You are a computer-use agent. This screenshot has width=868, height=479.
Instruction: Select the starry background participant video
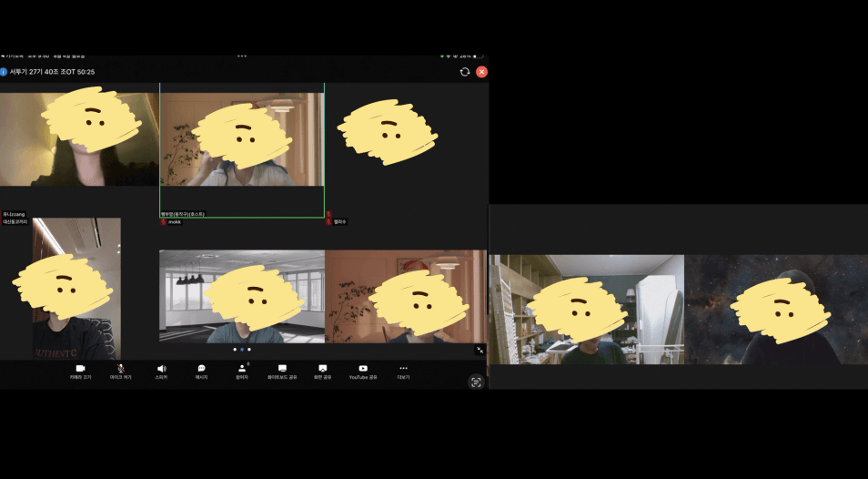tap(776, 310)
